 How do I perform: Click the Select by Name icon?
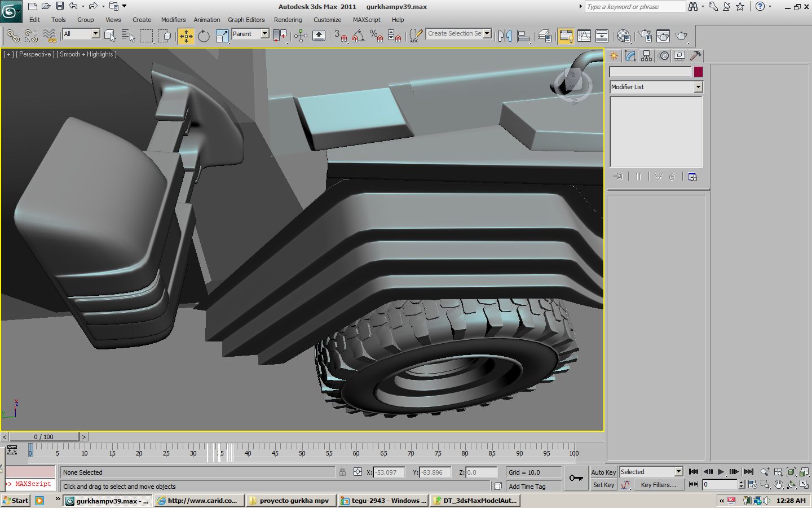pyautogui.click(x=128, y=36)
